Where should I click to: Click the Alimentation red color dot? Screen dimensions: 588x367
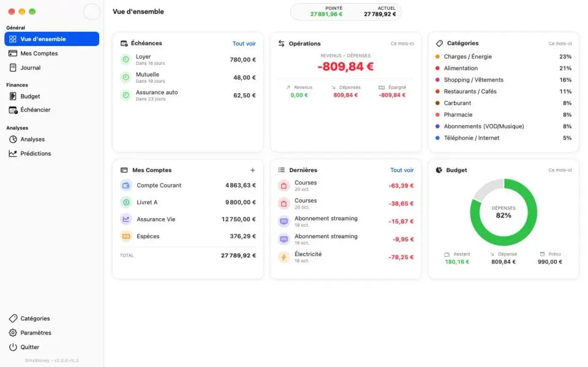[437, 68]
